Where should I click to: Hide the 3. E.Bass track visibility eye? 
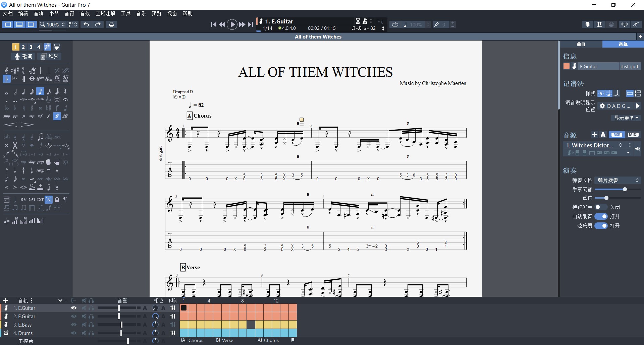tap(74, 325)
